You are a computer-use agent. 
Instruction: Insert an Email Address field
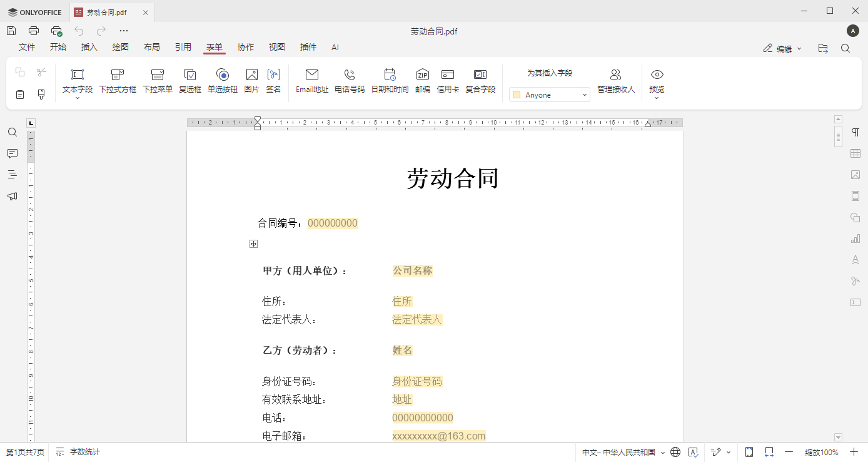tap(311, 80)
